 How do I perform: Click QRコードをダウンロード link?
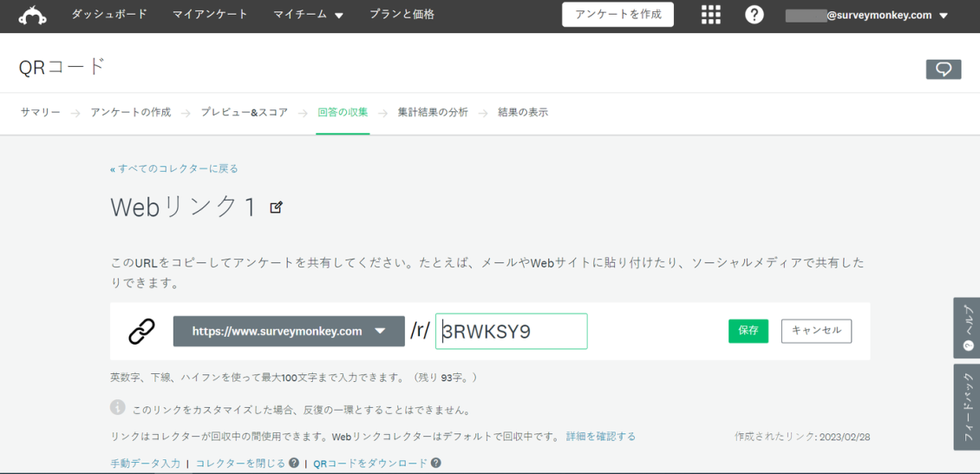(x=370, y=464)
